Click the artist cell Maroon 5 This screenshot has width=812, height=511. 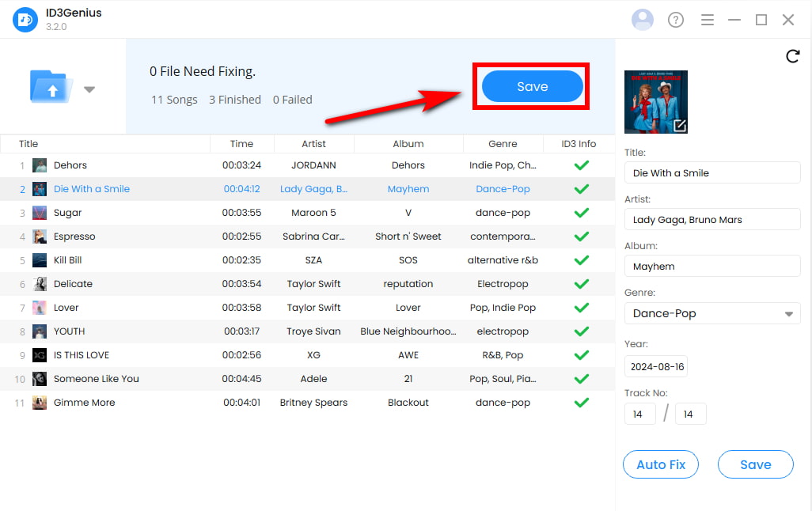[x=313, y=213]
